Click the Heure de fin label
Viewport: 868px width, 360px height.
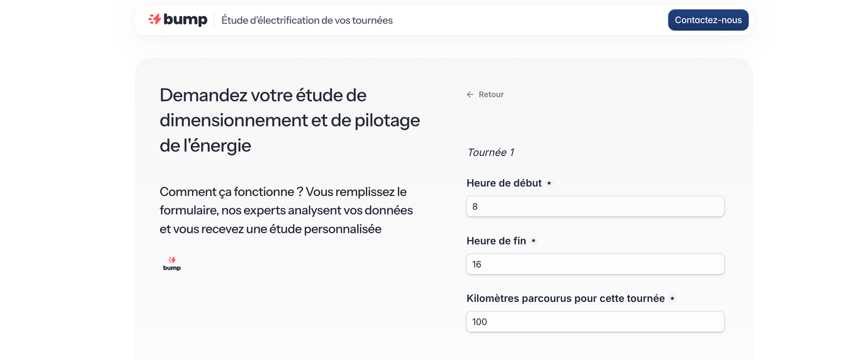click(x=496, y=241)
